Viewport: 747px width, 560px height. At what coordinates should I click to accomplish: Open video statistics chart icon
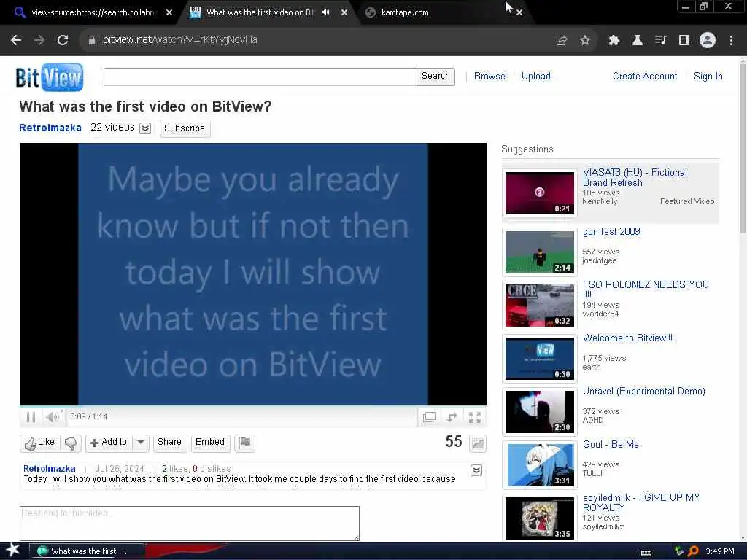477,443
